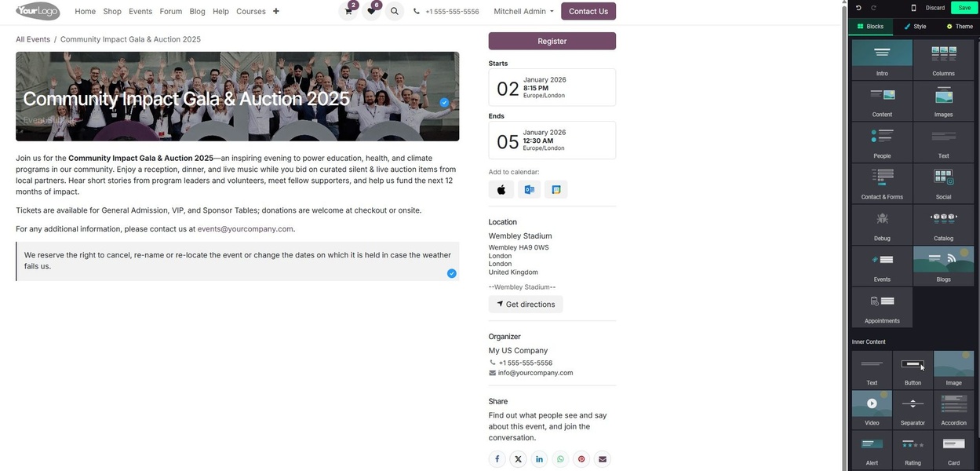Click the undo arrow in editor

coord(858,8)
